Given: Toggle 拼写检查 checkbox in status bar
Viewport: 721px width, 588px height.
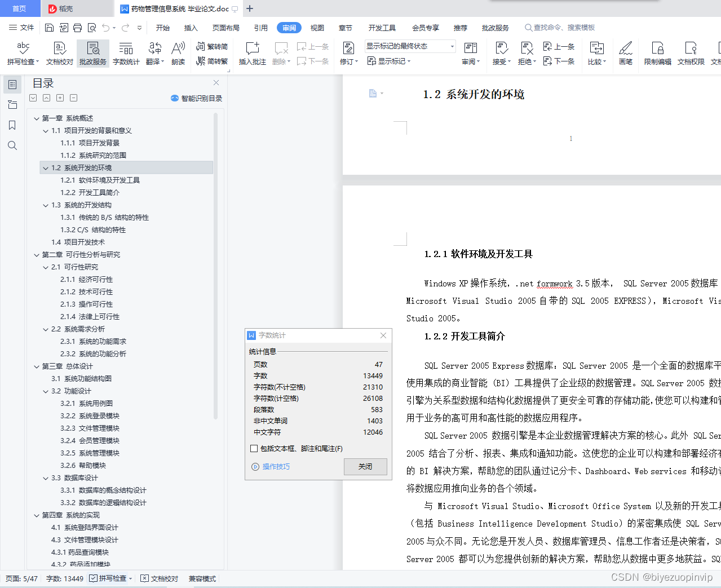Looking at the screenshot, I should pyautogui.click(x=93, y=578).
